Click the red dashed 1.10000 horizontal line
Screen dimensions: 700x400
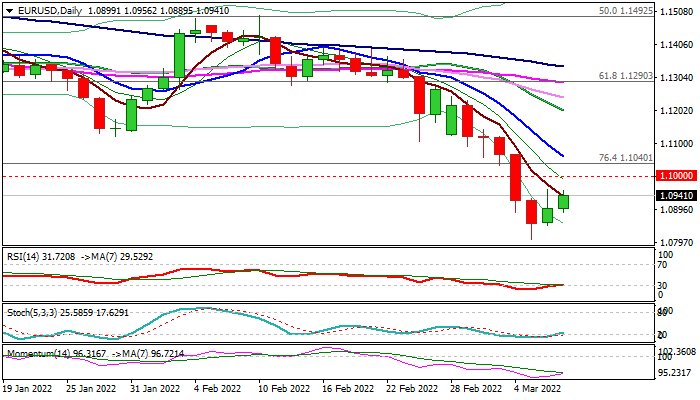pos(300,176)
